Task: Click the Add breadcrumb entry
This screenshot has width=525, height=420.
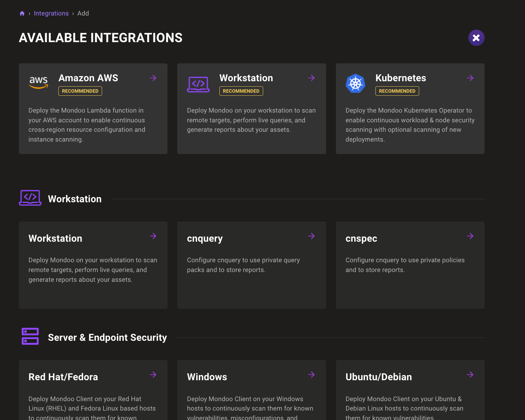Action: (x=83, y=13)
